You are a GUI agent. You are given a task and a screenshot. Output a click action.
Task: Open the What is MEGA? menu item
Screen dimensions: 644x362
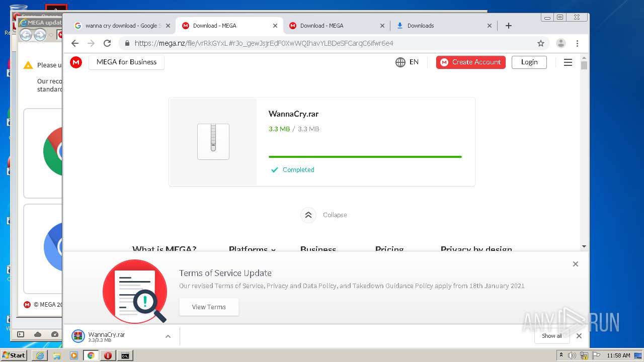pos(164,249)
